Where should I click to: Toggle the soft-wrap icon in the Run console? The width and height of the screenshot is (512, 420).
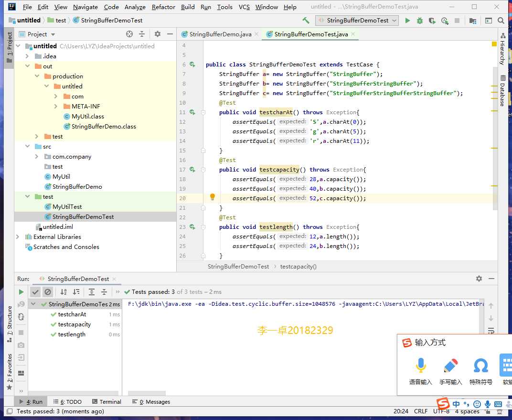(x=491, y=331)
